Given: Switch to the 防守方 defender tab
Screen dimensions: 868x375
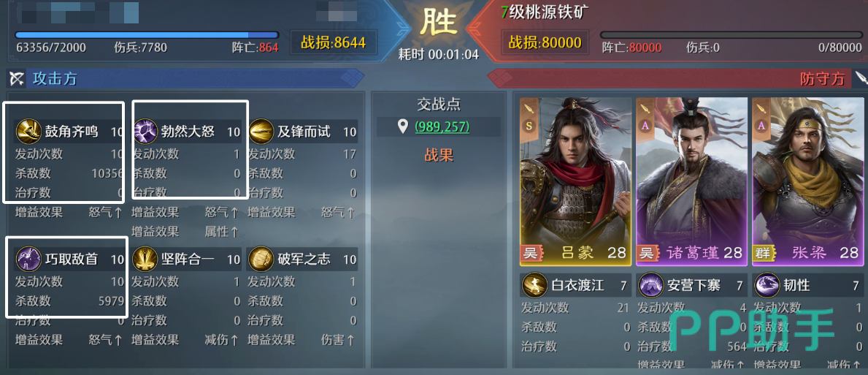Looking at the screenshot, I should pos(821,79).
